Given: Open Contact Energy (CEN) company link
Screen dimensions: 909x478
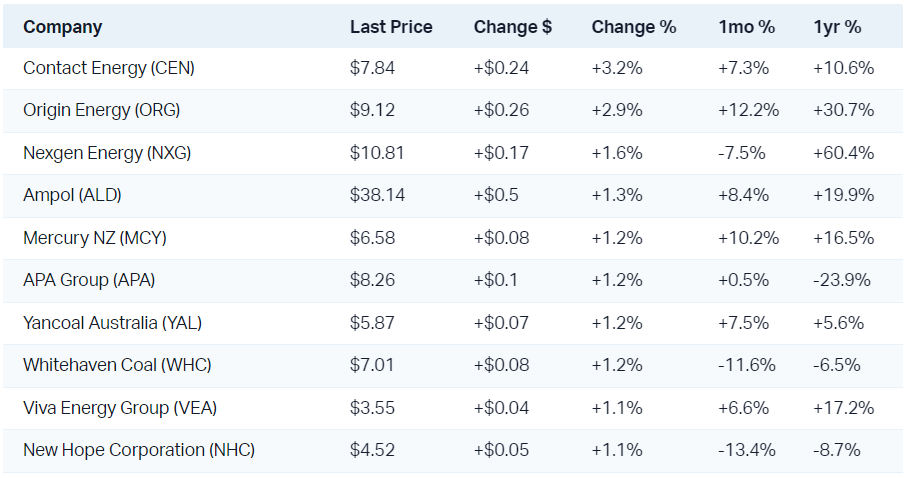Looking at the screenshot, I should [109, 69].
